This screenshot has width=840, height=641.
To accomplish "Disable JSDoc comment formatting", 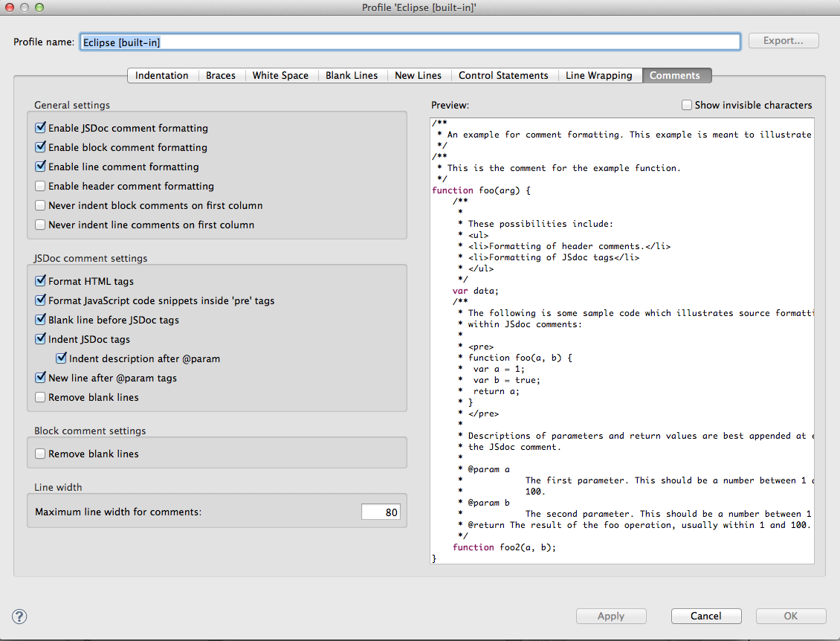I will coord(41,128).
